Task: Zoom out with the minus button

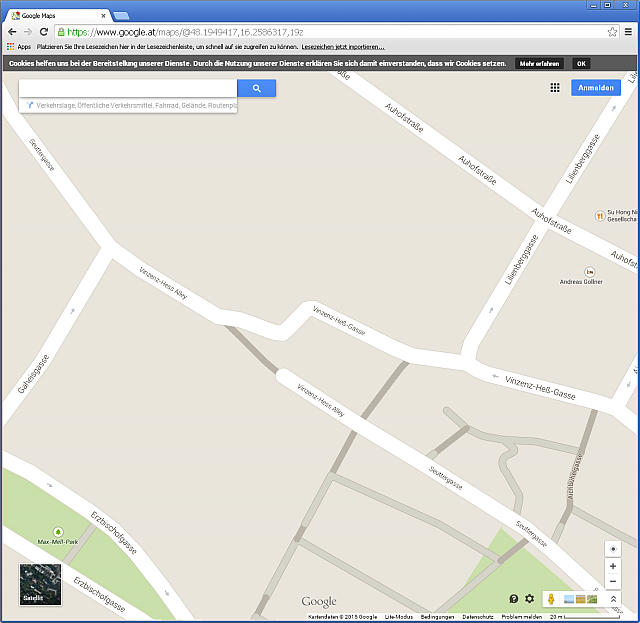Action: coord(613,582)
